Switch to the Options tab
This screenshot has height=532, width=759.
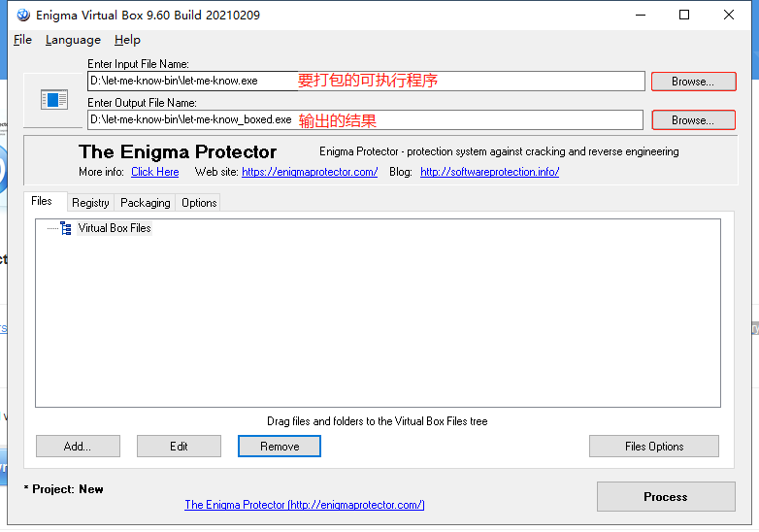(199, 203)
